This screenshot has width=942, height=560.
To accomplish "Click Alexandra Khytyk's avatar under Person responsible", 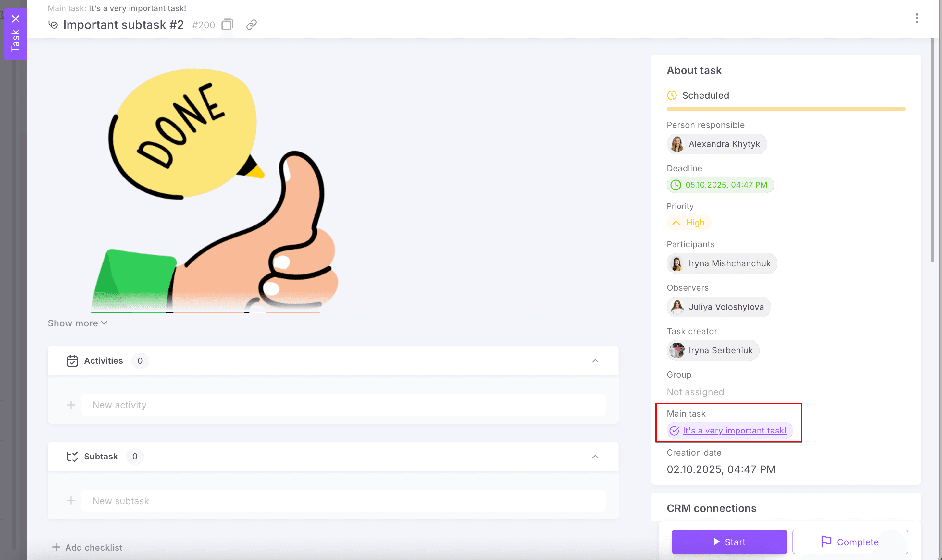I will 678,144.
